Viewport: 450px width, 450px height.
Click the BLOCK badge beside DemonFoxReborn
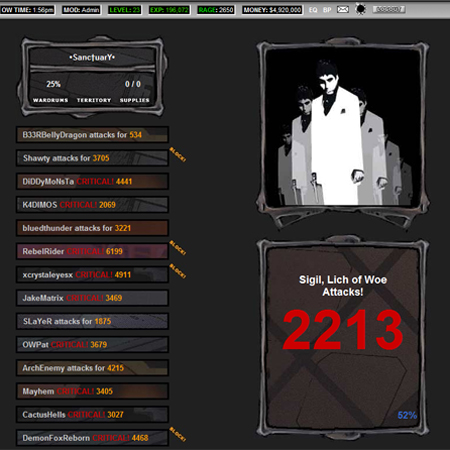click(178, 434)
